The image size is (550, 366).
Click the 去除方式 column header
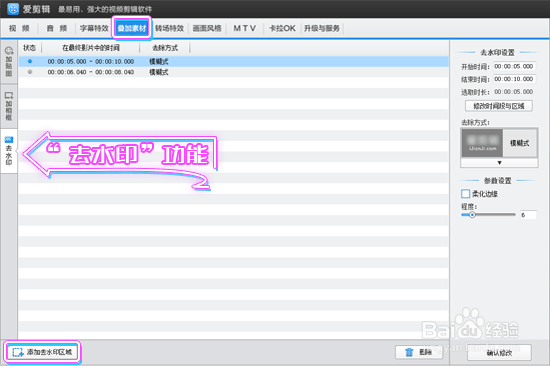[165, 48]
